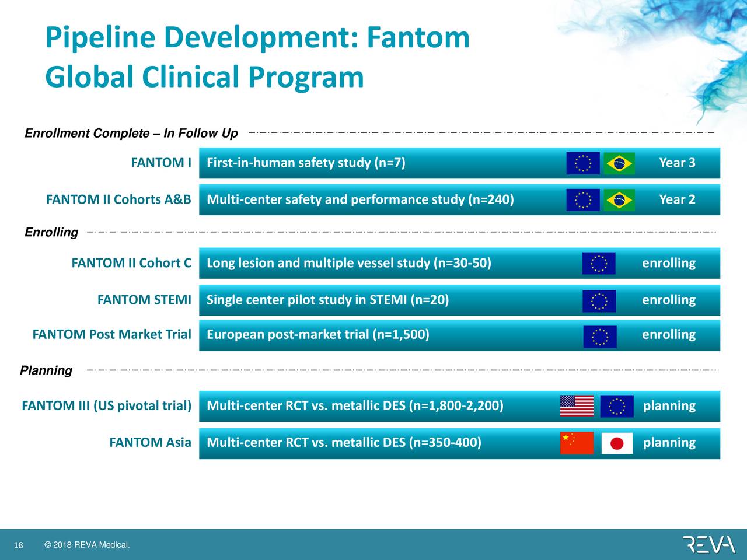The width and height of the screenshot is (747, 560).
Task: Select the title line 'Global Clinical Program'
Action: [204, 78]
